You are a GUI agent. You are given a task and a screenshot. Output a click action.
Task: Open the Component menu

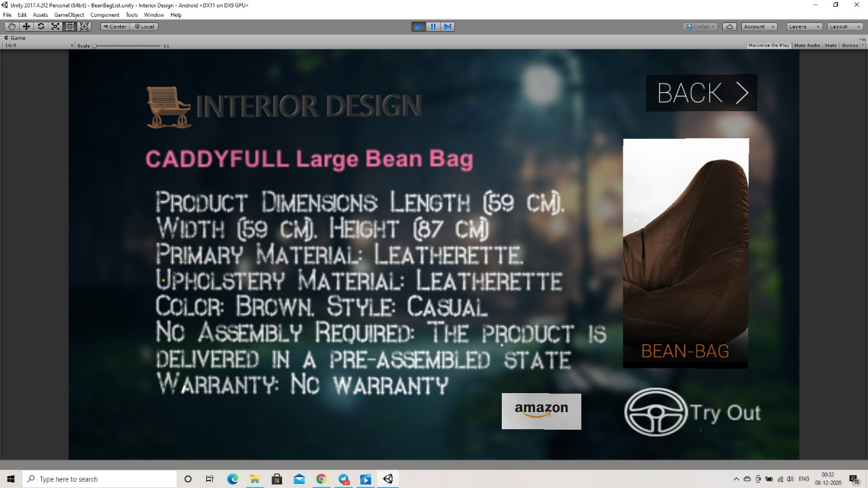105,15
